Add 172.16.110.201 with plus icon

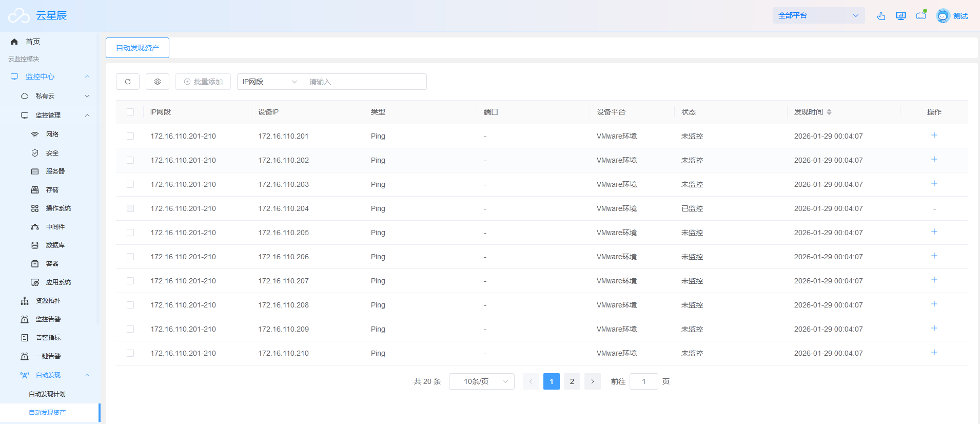point(934,135)
